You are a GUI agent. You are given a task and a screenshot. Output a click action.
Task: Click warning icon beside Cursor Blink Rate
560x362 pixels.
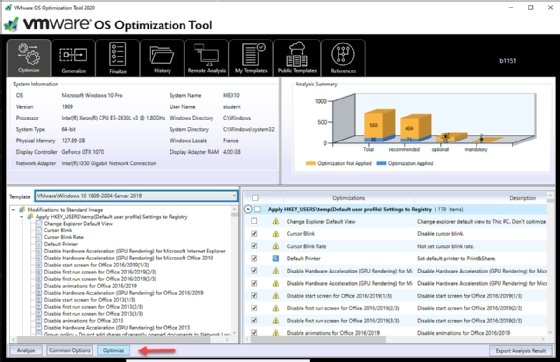point(276,246)
